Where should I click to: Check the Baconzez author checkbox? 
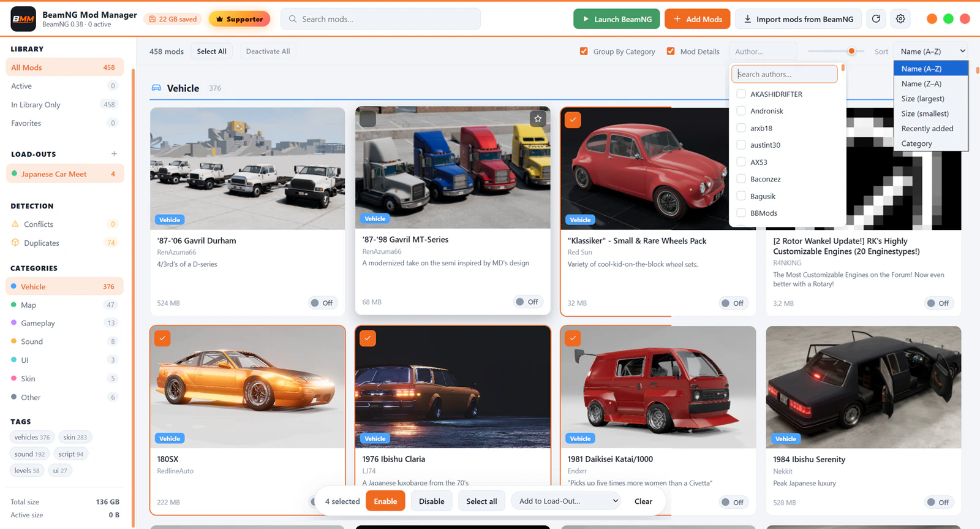[x=741, y=179]
